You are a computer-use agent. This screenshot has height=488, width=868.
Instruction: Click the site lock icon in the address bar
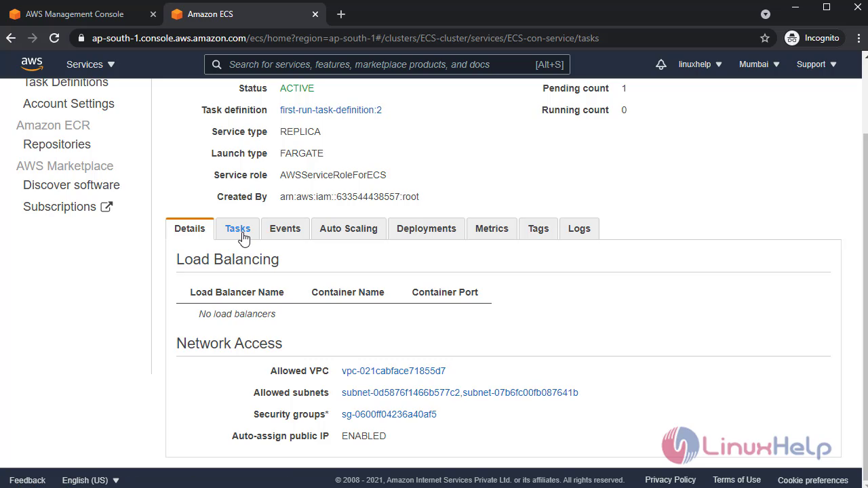point(82,39)
